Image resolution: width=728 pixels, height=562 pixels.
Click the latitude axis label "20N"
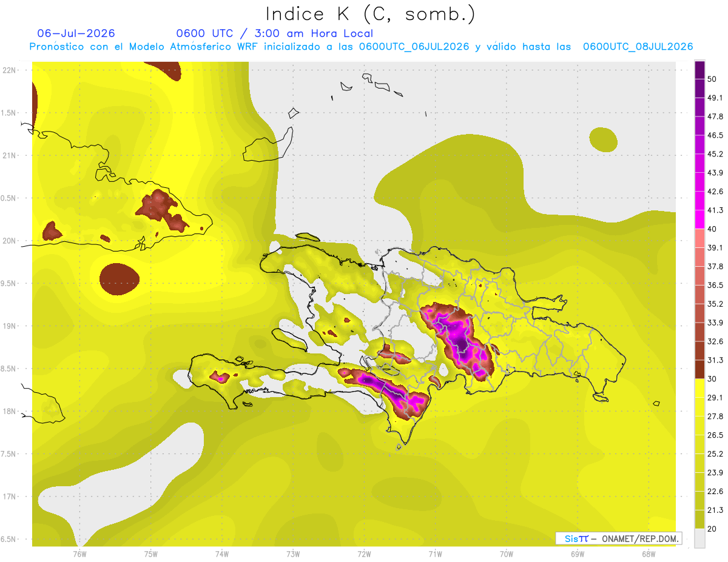point(9,241)
